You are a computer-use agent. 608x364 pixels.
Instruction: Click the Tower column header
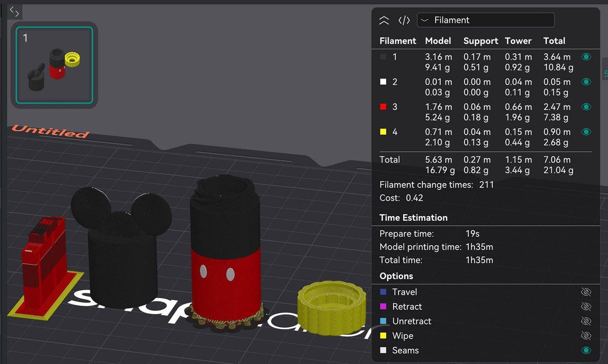point(518,41)
